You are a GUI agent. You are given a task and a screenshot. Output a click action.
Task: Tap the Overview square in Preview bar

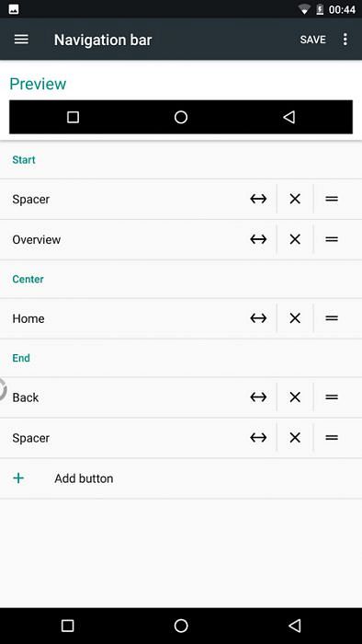pos(73,118)
